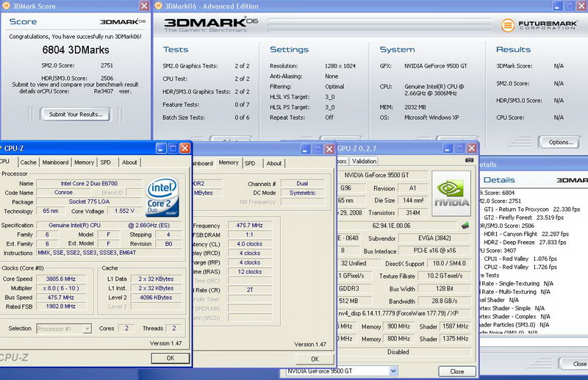This screenshot has width=588, height=380.
Task: Switch to SPD tab in CPU-Z CPU window
Action: 105,162
